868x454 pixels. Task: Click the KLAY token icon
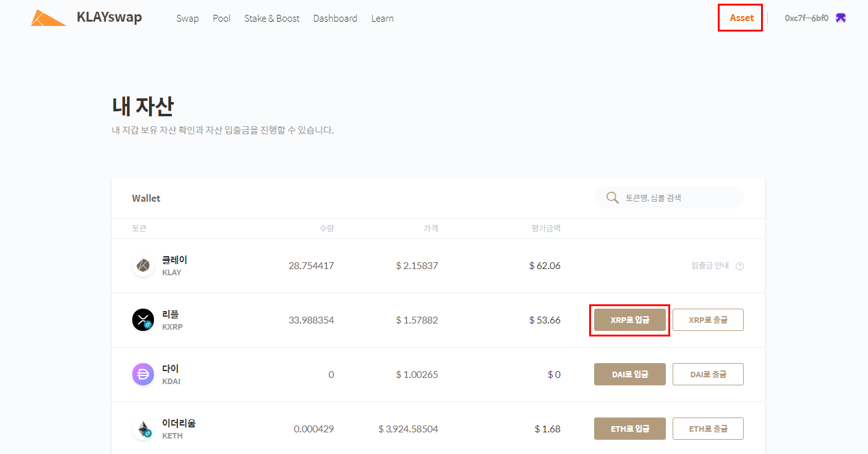[x=143, y=266]
